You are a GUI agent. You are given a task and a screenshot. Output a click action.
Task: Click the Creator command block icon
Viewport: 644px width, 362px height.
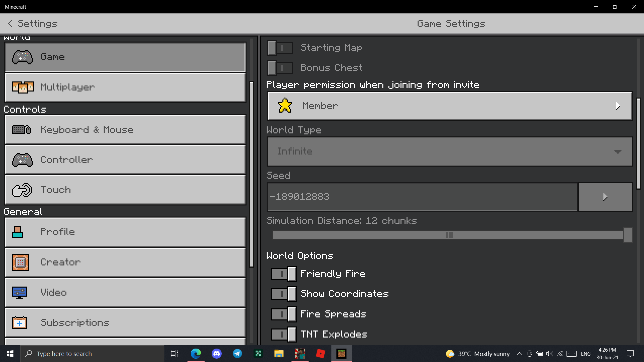click(20, 262)
